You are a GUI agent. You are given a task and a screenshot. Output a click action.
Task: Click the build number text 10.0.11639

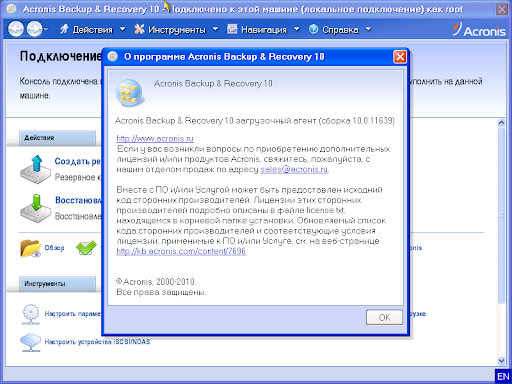[373, 121]
